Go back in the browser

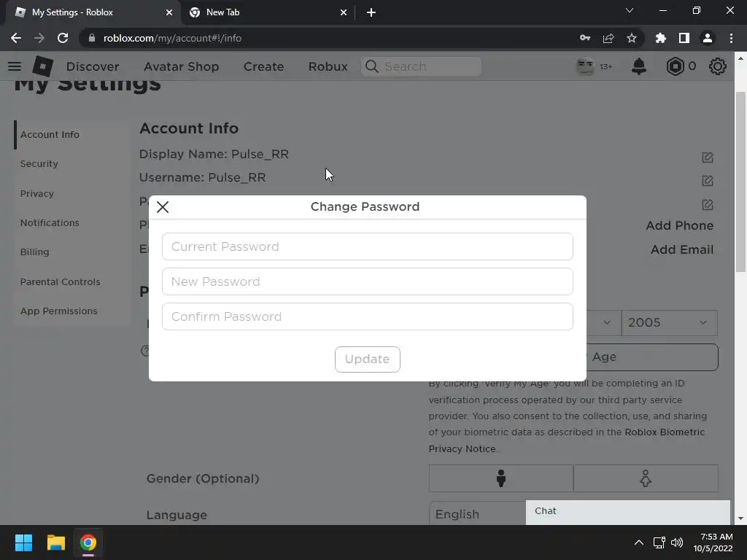click(x=16, y=38)
